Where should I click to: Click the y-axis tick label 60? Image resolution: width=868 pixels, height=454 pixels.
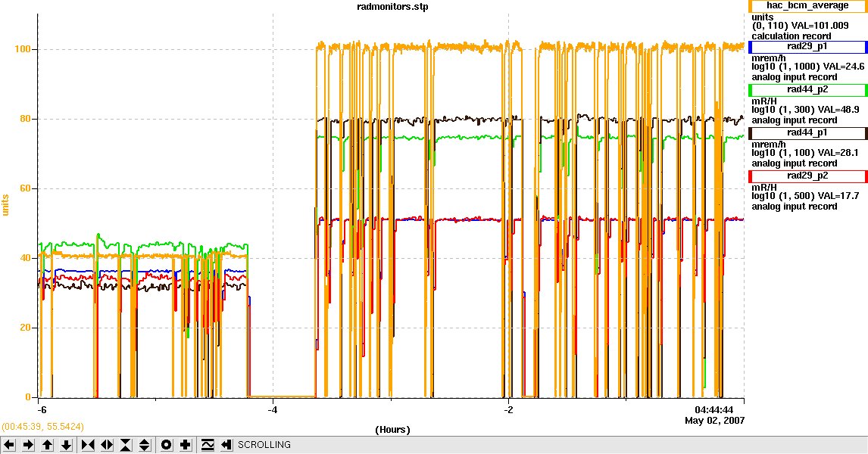(x=25, y=188)
